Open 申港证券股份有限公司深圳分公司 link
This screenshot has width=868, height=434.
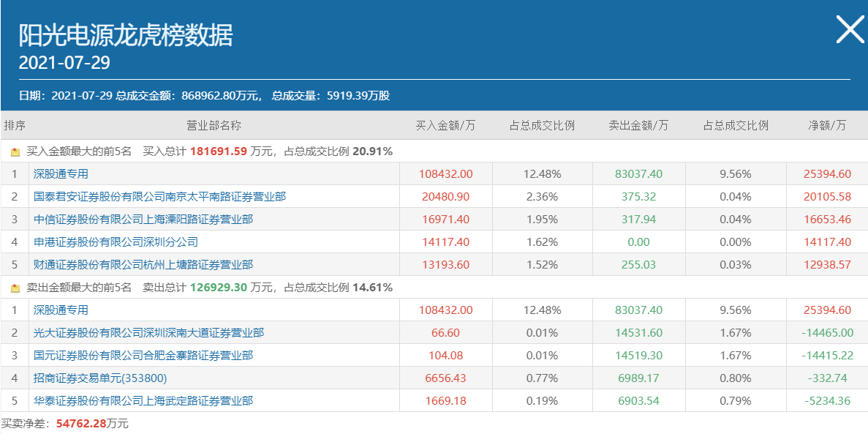[x=116, y=242]
